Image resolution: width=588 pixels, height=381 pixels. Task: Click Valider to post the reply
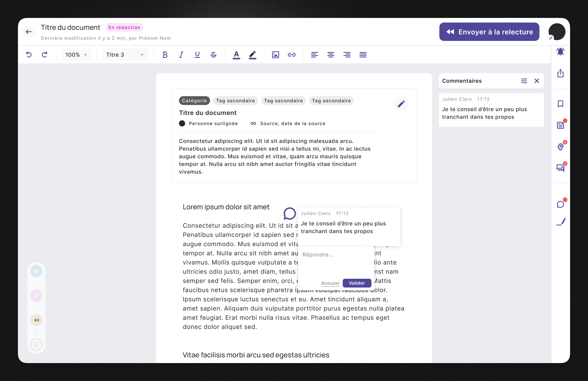click(x=356, y=283)
